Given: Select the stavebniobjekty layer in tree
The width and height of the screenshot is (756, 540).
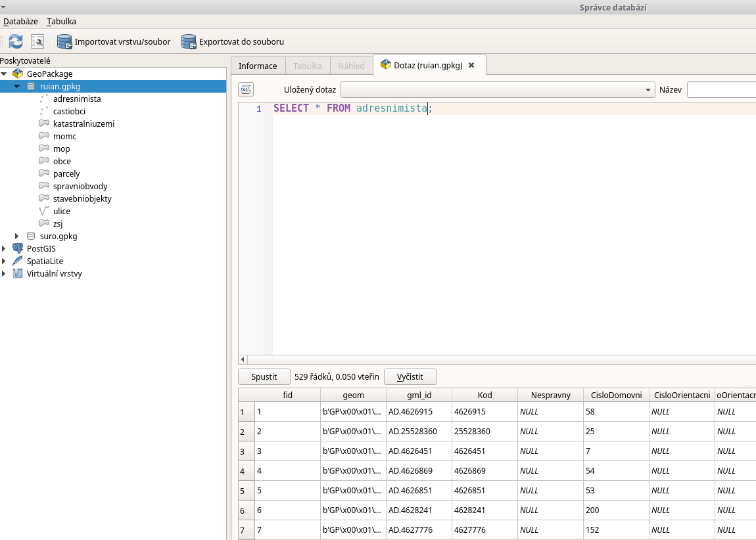Looking at the screenshot, I should click(x=82, y=198).
